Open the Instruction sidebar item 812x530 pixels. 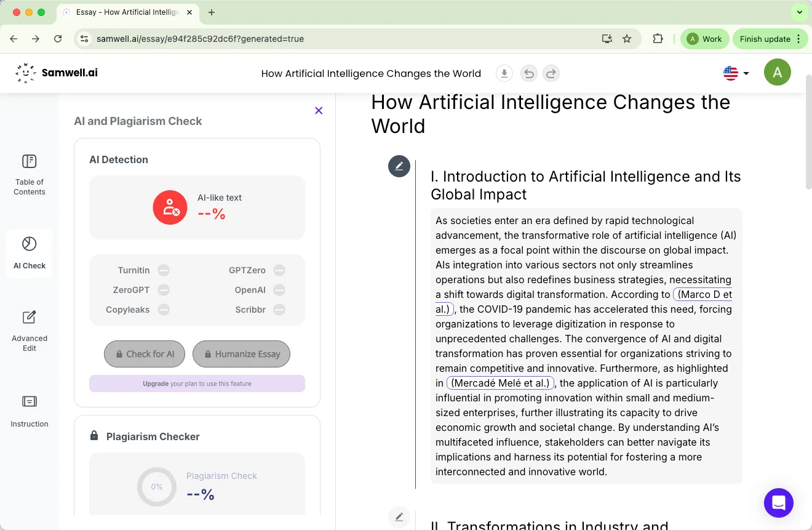coord(30,411)
